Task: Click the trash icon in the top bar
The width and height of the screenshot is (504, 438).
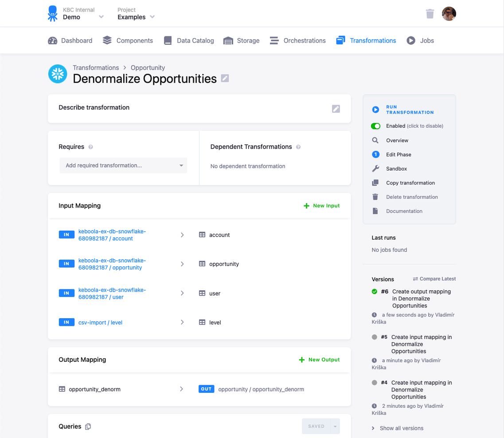Action: point(430,13)
